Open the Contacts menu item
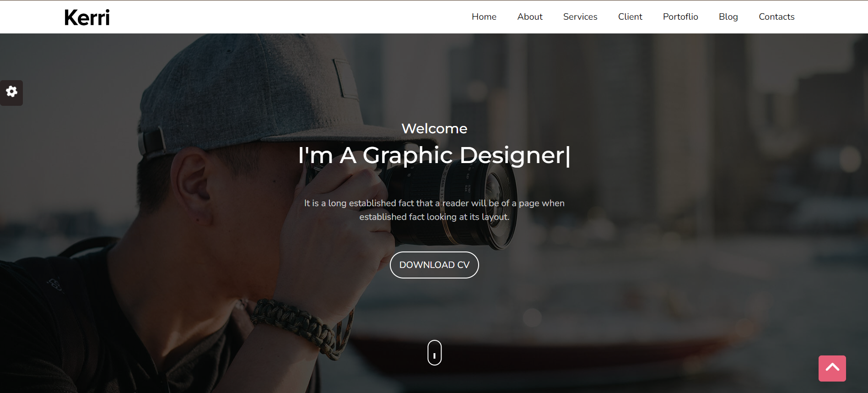The height and width of the screenshot is (393, 868). coord(776,17)
